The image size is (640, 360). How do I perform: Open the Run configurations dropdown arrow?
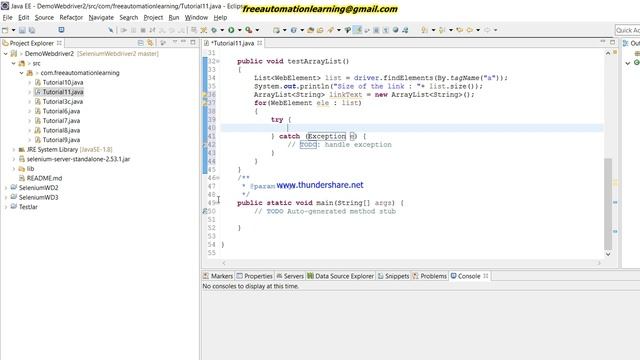click(x=240, y=30)
